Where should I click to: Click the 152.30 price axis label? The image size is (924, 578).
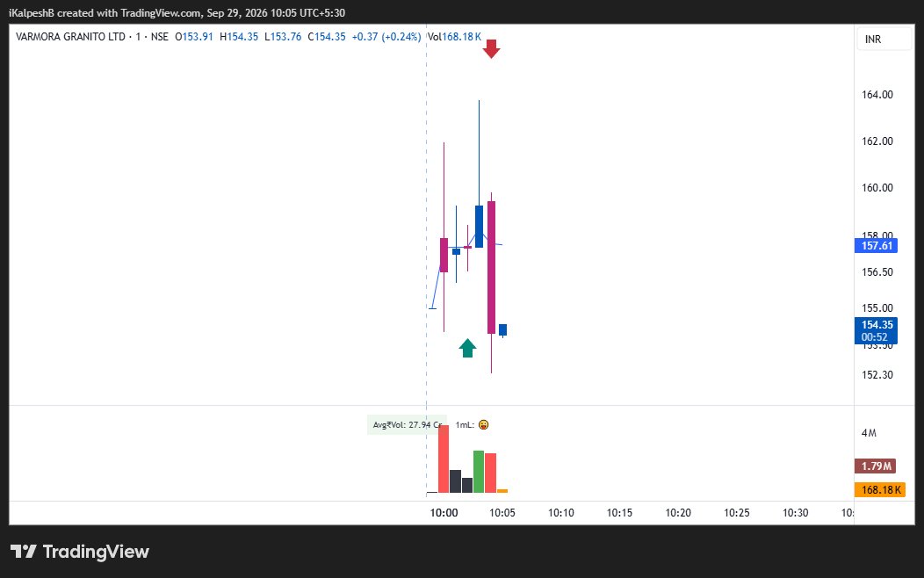point(877,375)
